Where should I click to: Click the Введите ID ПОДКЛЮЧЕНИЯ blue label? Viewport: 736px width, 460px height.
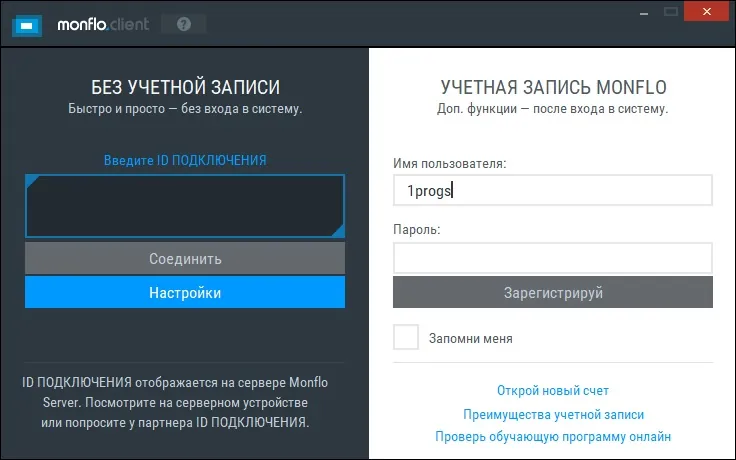[x=185, y=160]
